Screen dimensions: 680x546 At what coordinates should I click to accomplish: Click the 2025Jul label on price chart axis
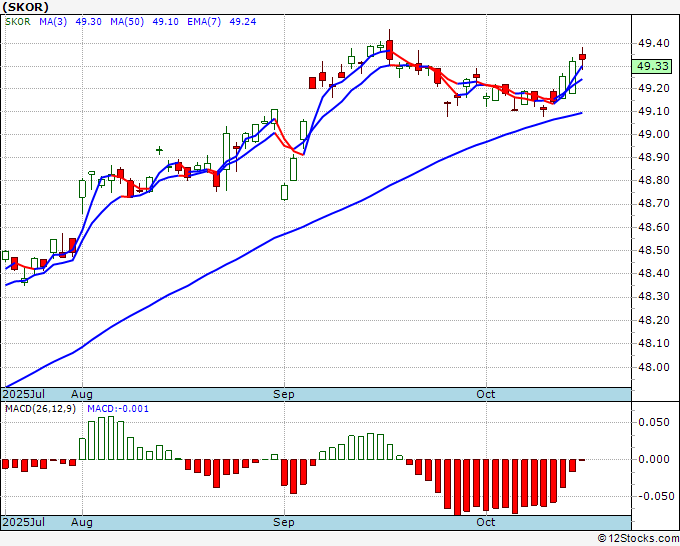point(23,394)
